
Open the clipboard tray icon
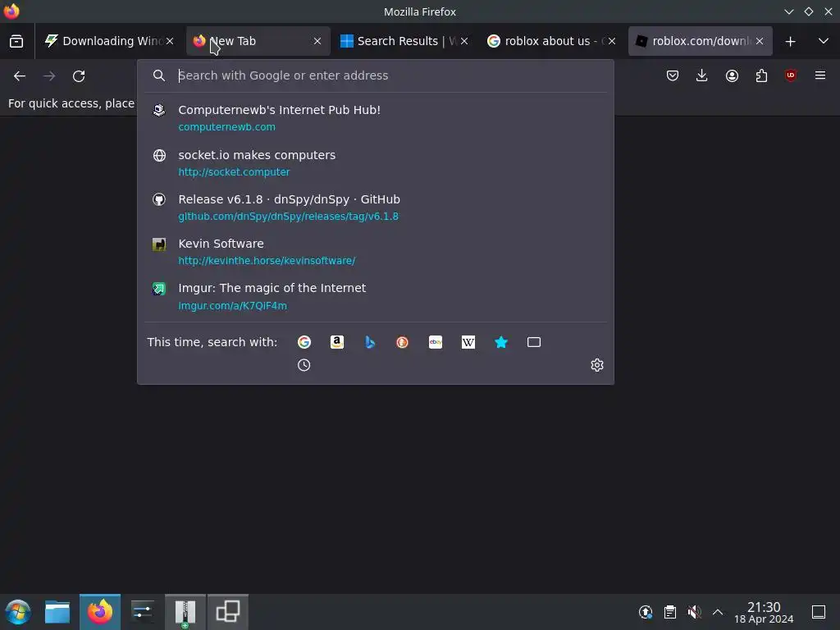[669, 612]
